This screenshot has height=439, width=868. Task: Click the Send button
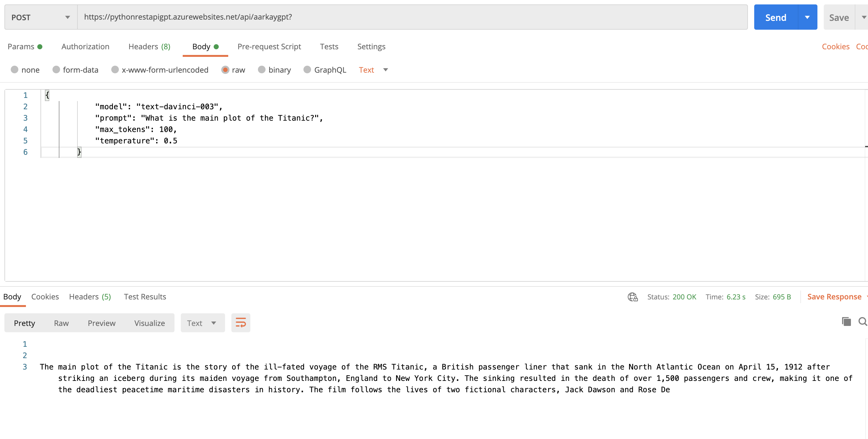(775, 17)
